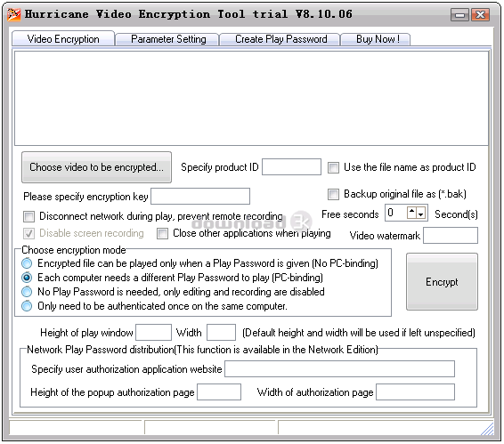Click the user authorization application website field
504x444 pixels.
[x=339, y=369]
